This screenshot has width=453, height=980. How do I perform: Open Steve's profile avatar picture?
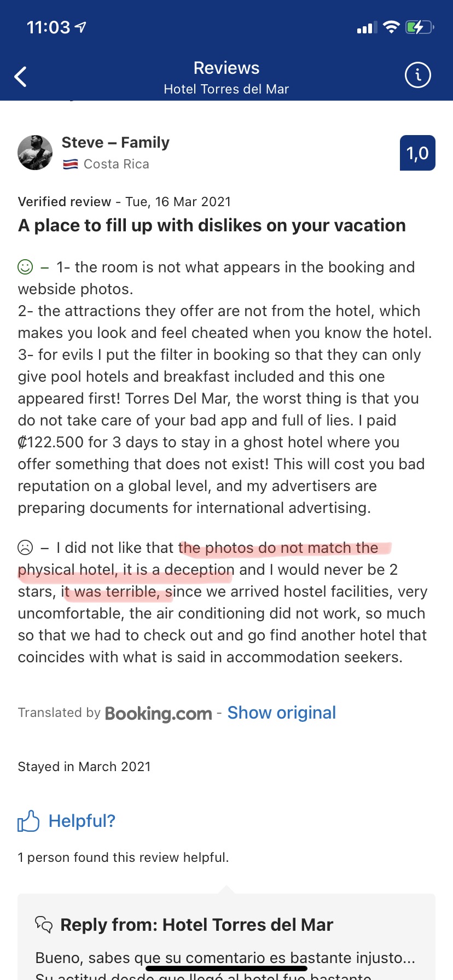(x=35, y=153)
